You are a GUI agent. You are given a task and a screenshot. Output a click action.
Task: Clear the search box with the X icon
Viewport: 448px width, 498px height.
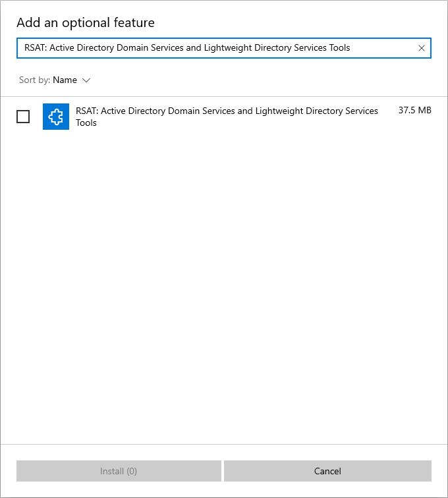(x=421, y=48)
